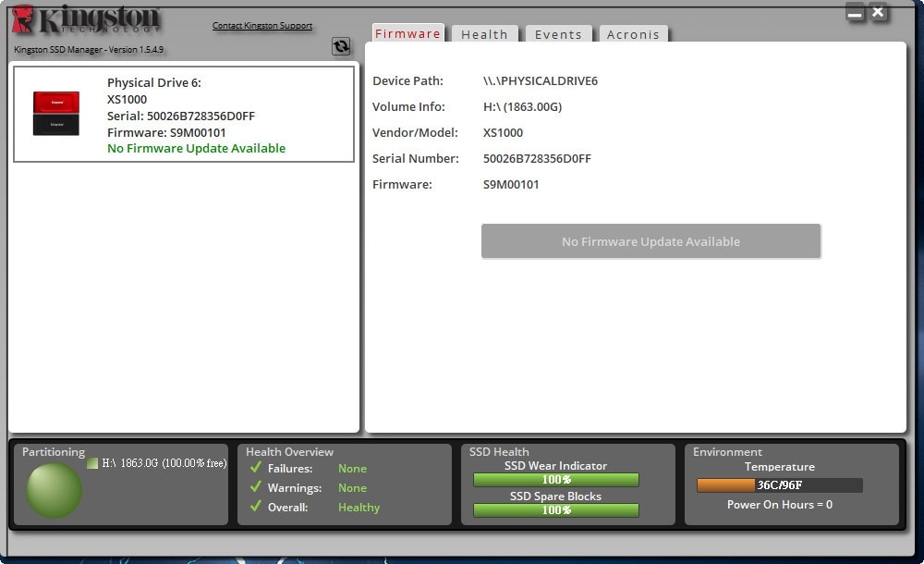Click the Kingston logo

[86, 19]
